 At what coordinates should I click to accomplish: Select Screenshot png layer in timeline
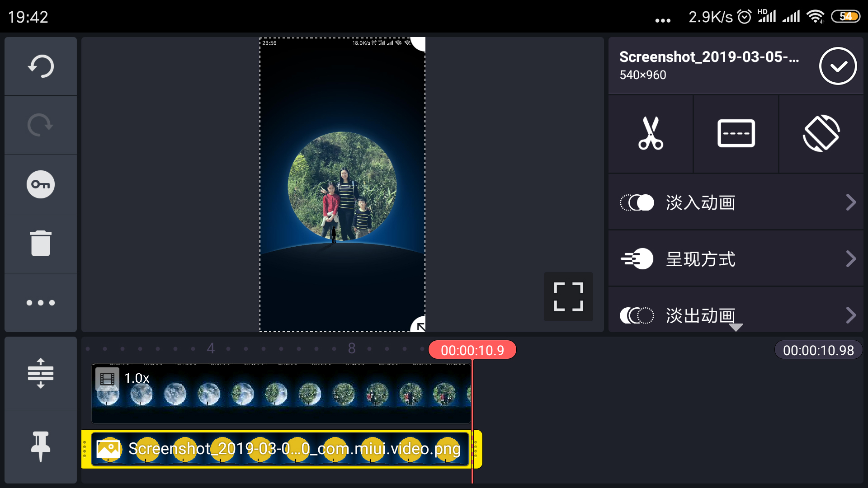tap(280, 449)
